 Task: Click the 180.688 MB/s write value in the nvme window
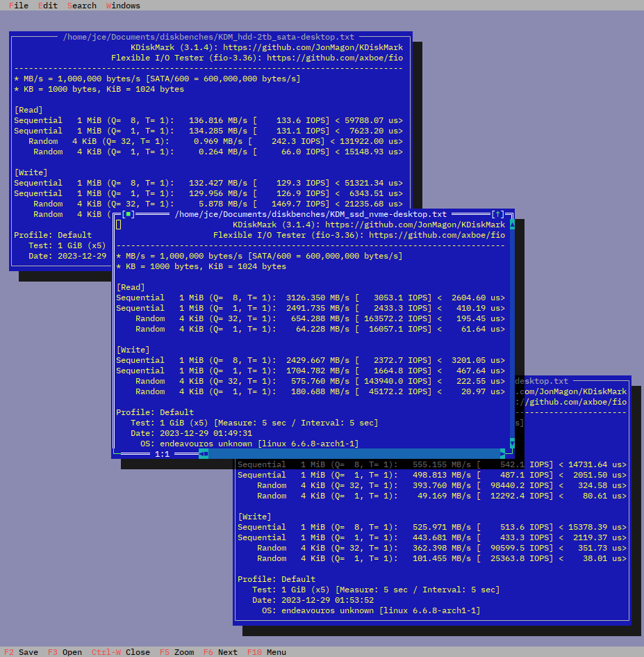pos(320,391)
